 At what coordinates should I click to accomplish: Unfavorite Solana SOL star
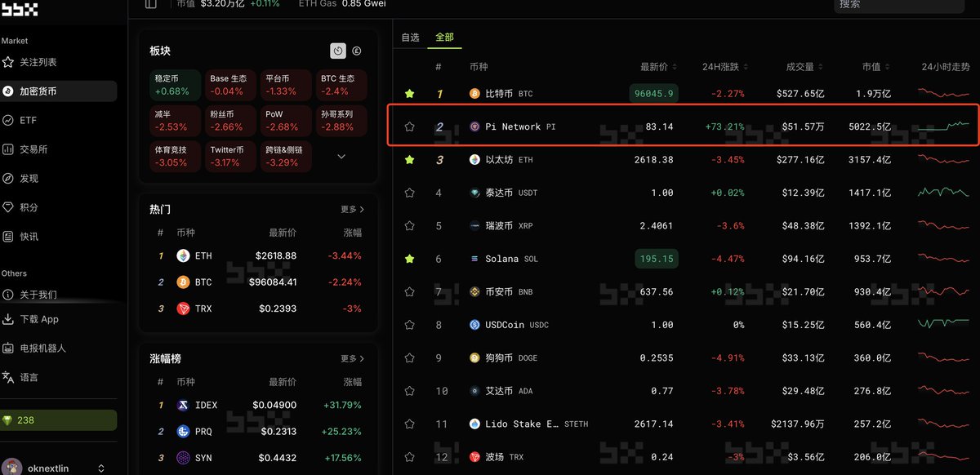(x=410, y=259)
